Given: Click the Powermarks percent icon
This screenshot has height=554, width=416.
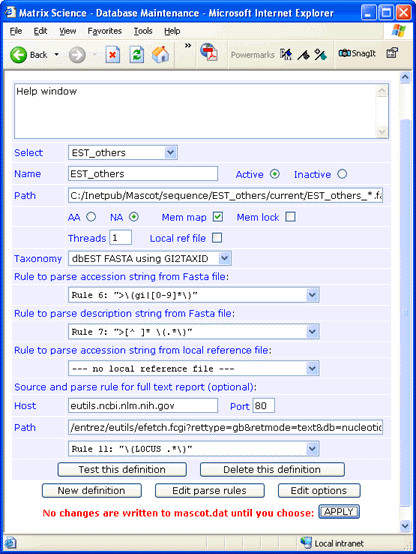Looking at the screenshot, I should [320, 55].
